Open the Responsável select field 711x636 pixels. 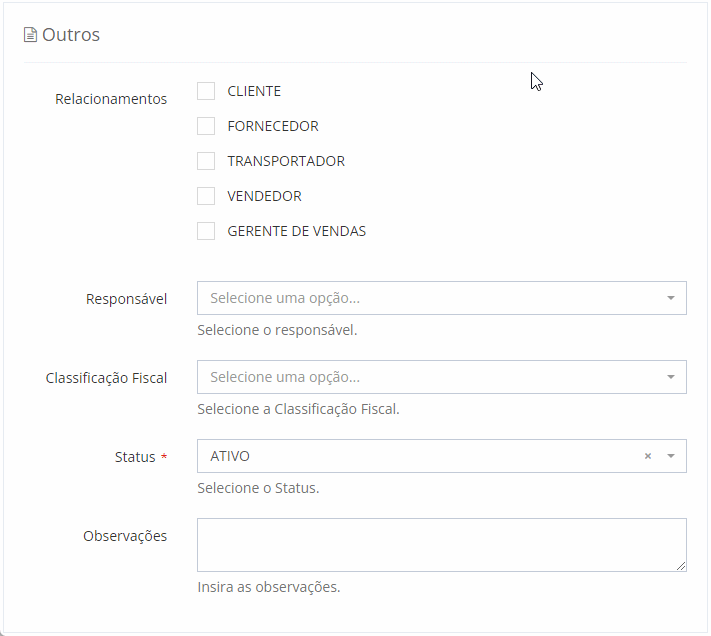[x=430, y=298]
